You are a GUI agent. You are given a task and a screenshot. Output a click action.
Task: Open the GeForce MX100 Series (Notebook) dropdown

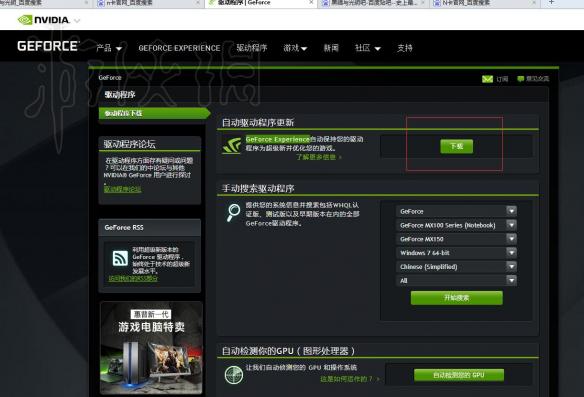pyautogui.click(x=456, y=225)
